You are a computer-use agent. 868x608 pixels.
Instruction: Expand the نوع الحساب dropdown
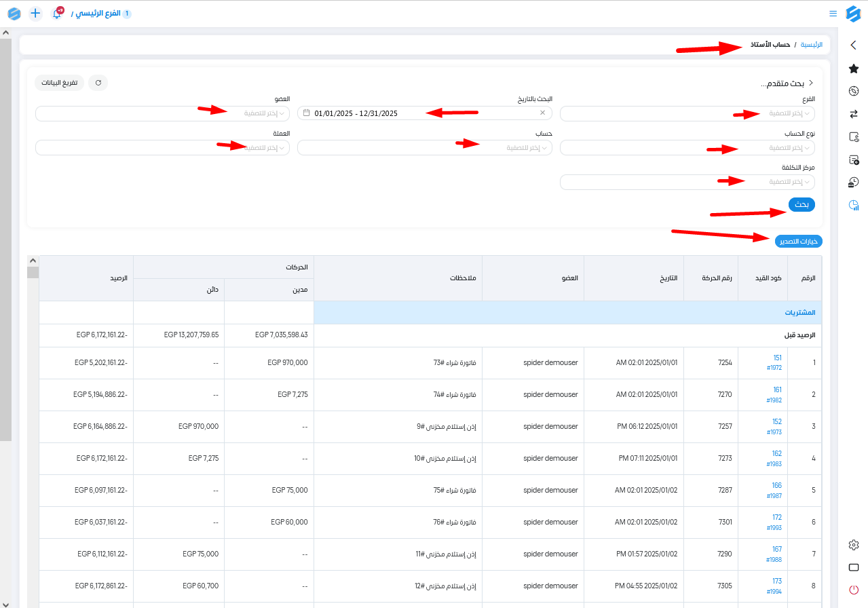[x=687, y=148]
